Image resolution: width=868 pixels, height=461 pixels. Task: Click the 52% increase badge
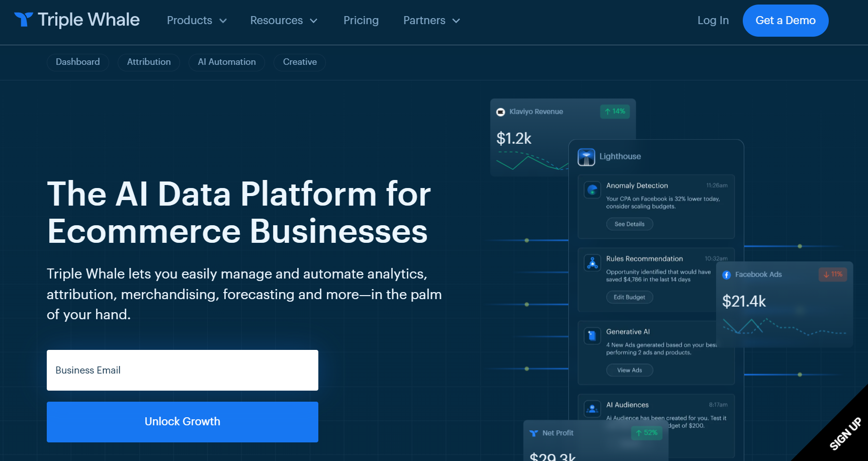click(647, 433)
